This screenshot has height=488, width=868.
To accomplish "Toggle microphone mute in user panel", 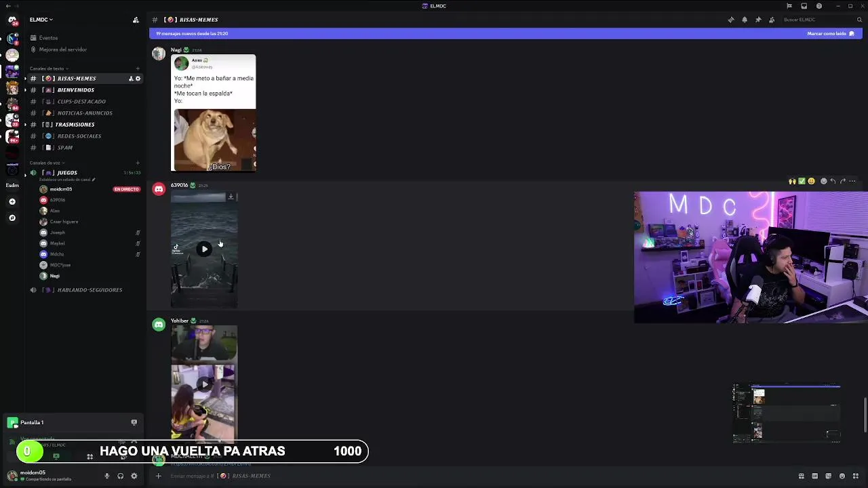I will tap(106, 476).
